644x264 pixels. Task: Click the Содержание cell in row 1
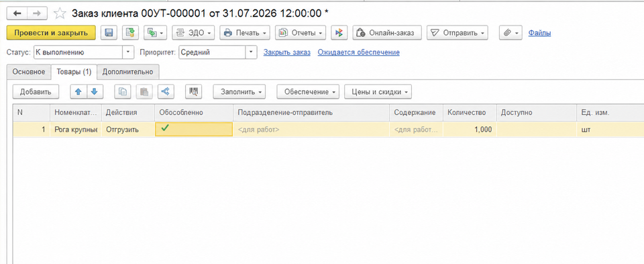(416, 129)
